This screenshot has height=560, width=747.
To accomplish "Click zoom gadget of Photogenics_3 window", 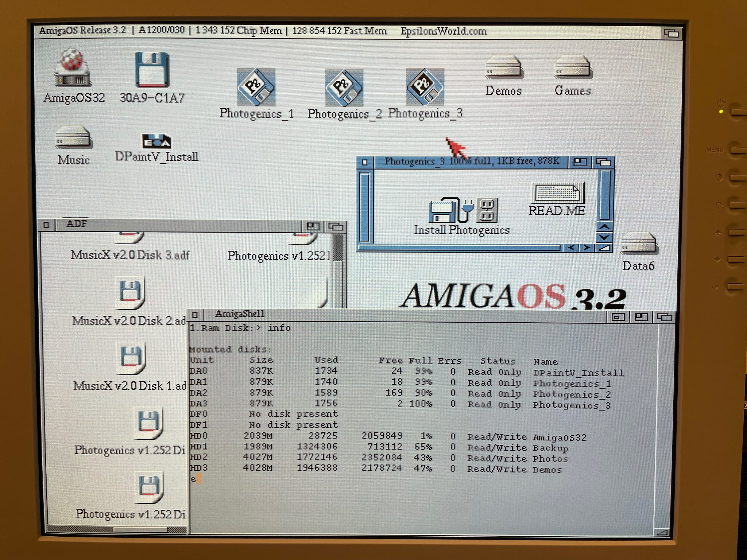I will pyautogui.click(x=580, y=162).
